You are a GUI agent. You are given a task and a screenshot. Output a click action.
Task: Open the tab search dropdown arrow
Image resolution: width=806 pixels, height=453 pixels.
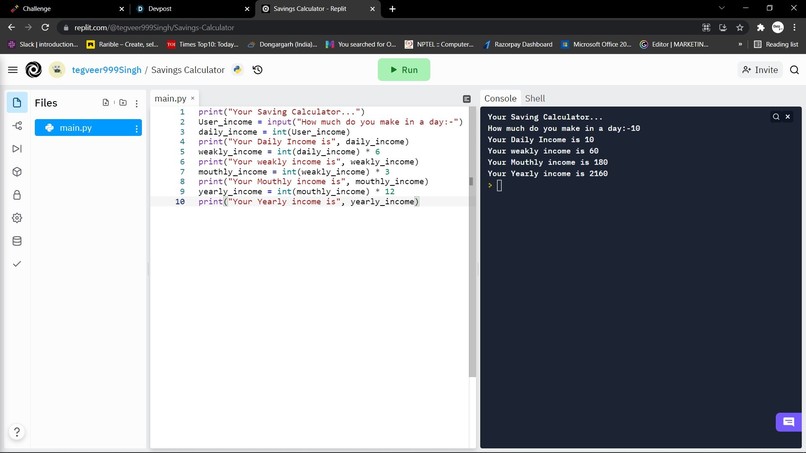722,8
